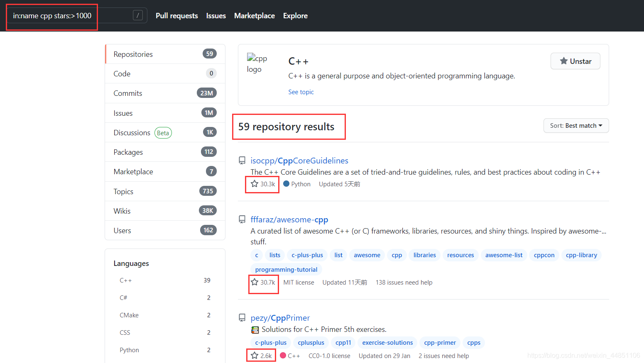
Task: Click the 'cppcon' topic tag
Action: point(544,255)
